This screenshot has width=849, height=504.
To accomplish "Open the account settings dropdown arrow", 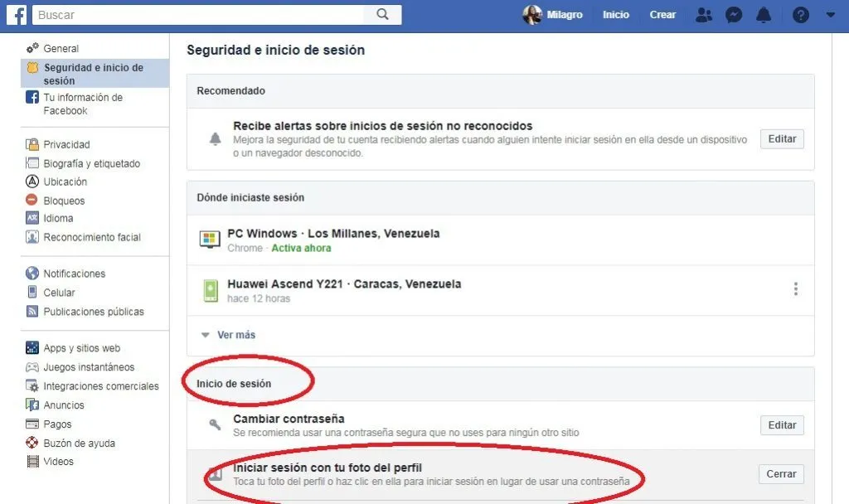I will (830, 14).
